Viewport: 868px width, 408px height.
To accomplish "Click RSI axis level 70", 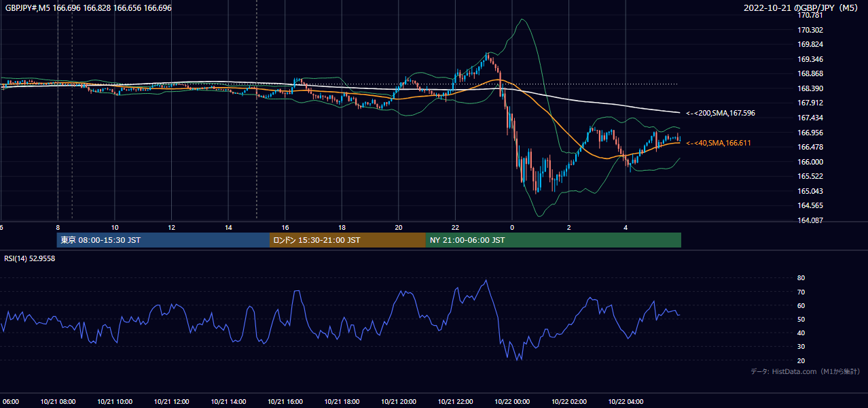I will tap(801, 292).
